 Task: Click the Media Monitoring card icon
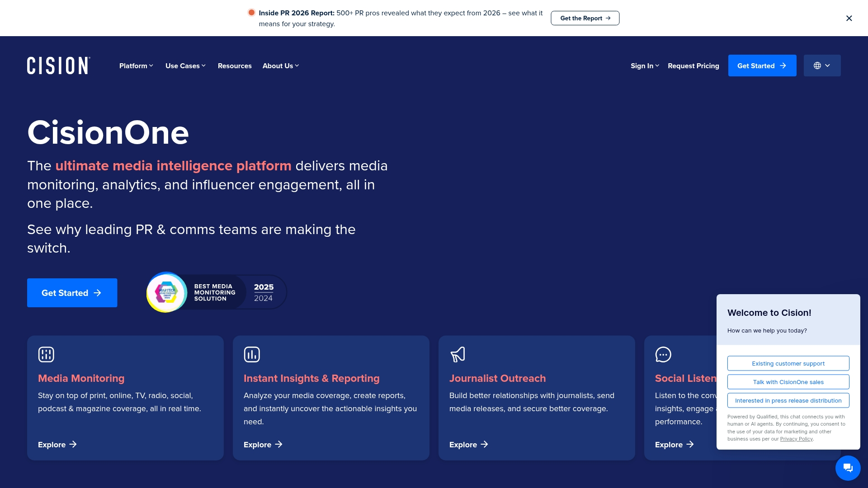click(46, 354)
